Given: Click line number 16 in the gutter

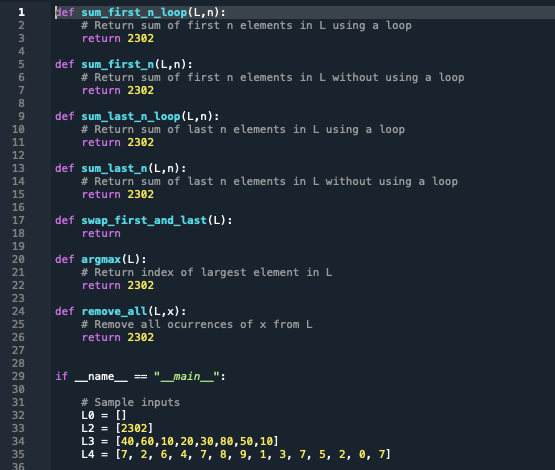Looking at the screenshot, I should [x=18, y=207].
